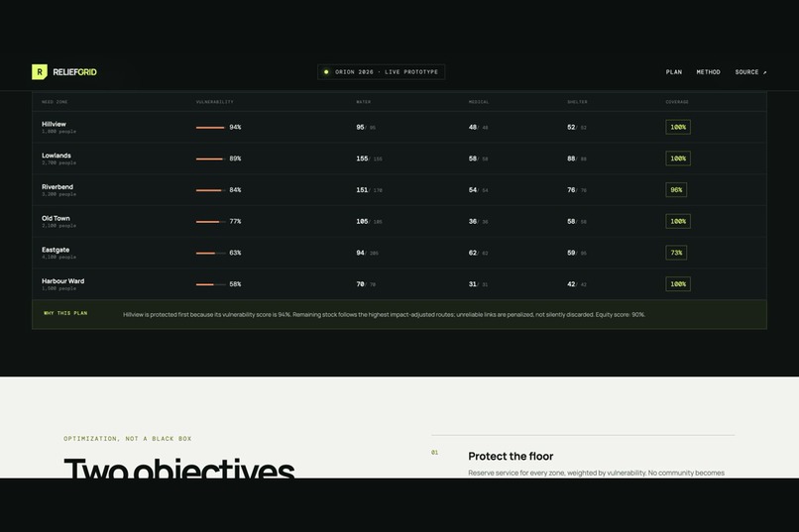Click Riverbend shelter value 76
Image resolution: width=799 pixels, height=532 pixels.
point(571,190)
